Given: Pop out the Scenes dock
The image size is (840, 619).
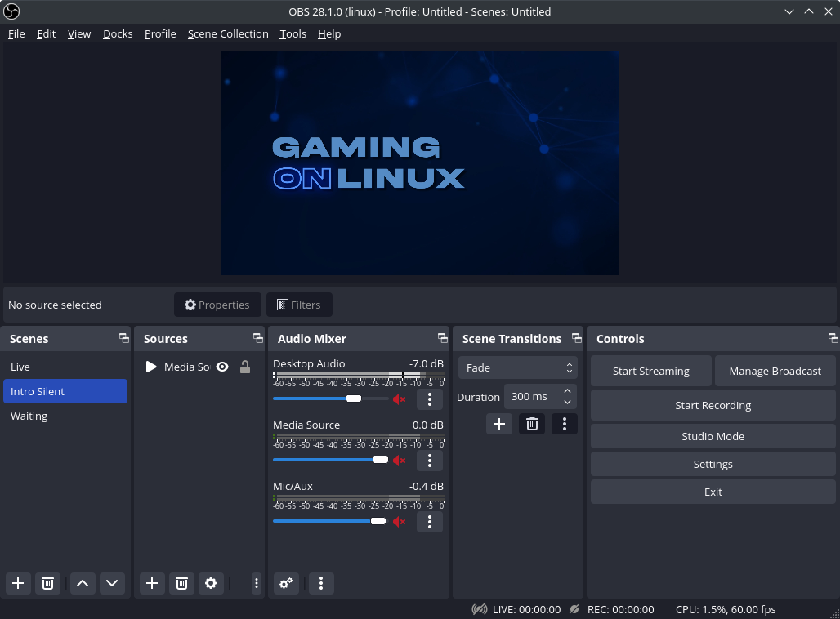Looking at the screenshot, I should [x=123, y=338].
